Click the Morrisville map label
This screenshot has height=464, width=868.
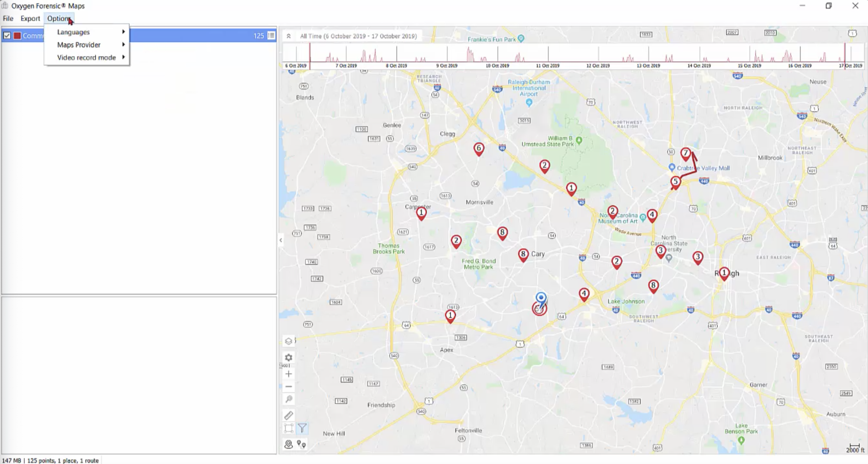(x=479, y=202)
